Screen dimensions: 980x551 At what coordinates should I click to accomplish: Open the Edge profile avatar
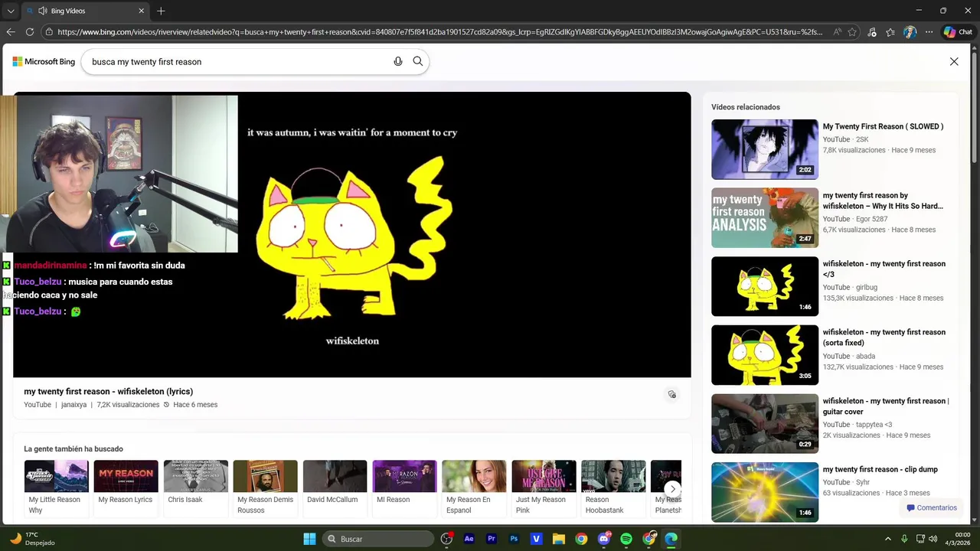(x=910, y=32)
